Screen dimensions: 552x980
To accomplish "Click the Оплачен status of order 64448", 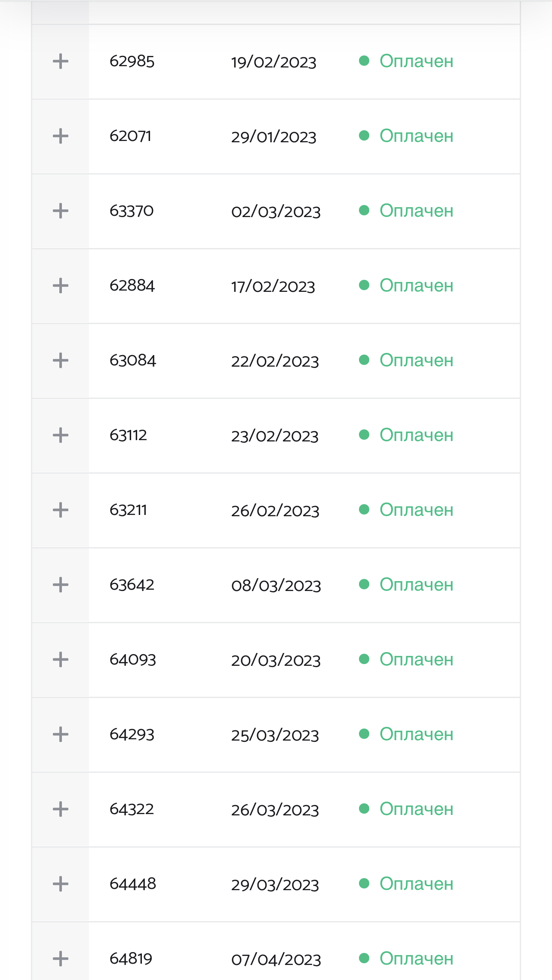I will coord(416,884).
